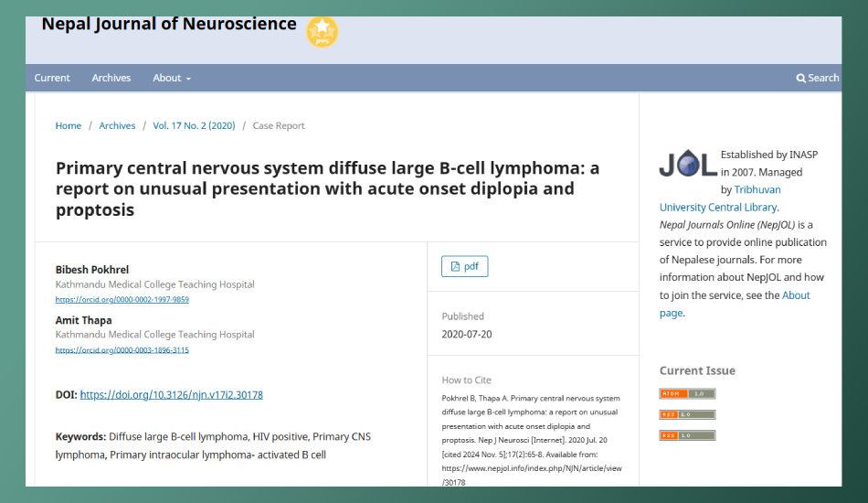
Task: Click the Keywords label
Action: [x=80, y=437]
